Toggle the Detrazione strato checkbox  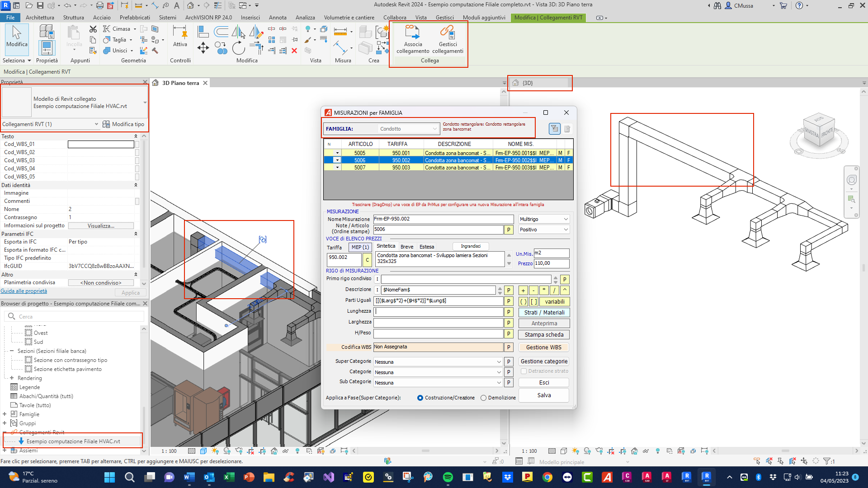tap(524, 371)
